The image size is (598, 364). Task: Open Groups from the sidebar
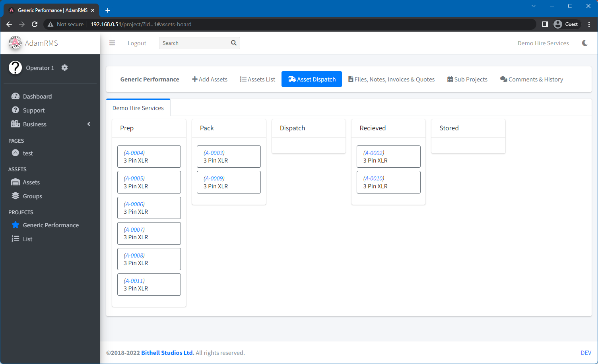click(32, 196)
